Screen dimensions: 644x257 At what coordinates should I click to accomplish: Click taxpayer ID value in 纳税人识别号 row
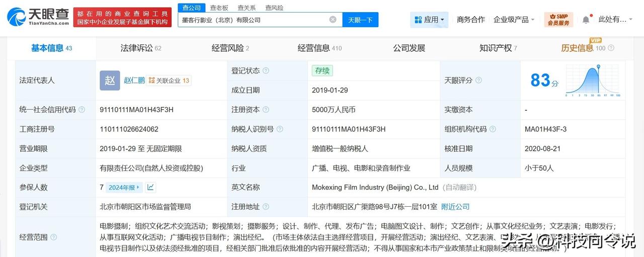349,129
